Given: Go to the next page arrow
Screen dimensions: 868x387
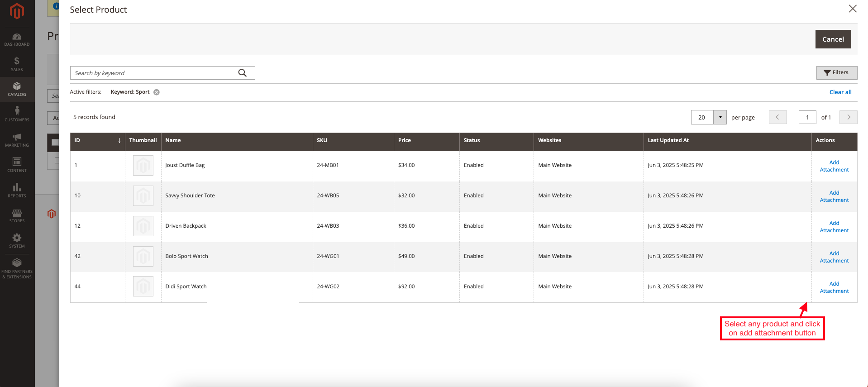Looking at the screenshot, I should click(849, 117).
